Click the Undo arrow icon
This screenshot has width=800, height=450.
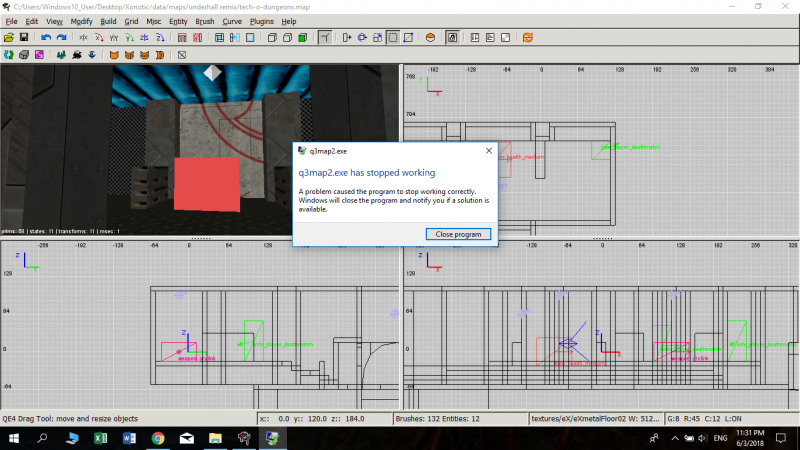coord(45,37)
